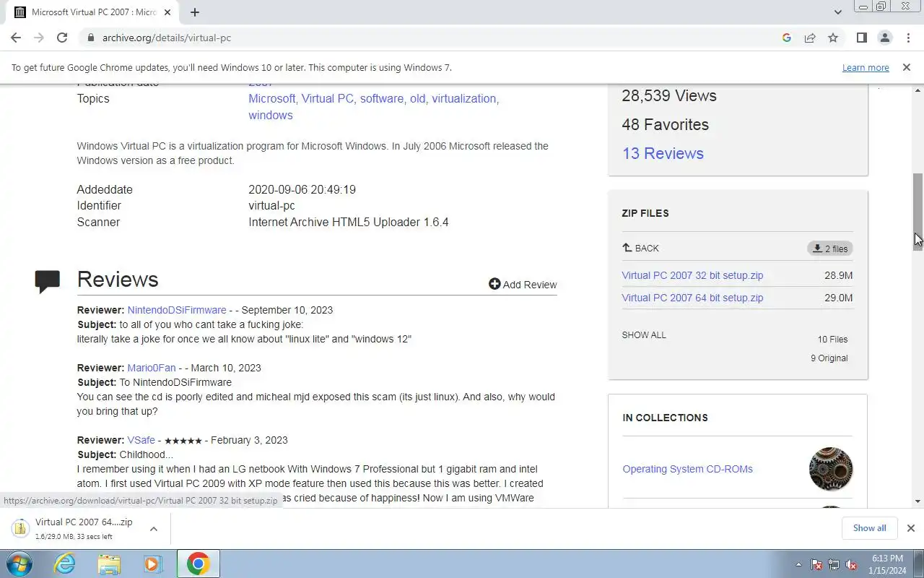
Task: Open the virtualization topic link
Action: click(464, 99)
